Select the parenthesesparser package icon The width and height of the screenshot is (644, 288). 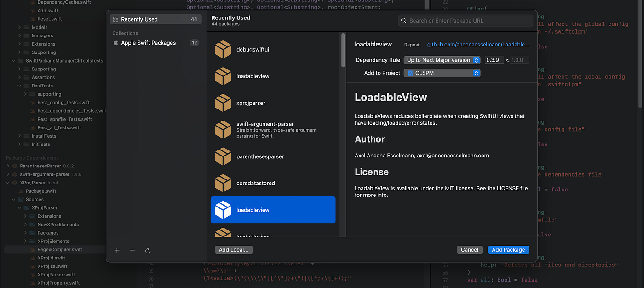click(223, 156)
